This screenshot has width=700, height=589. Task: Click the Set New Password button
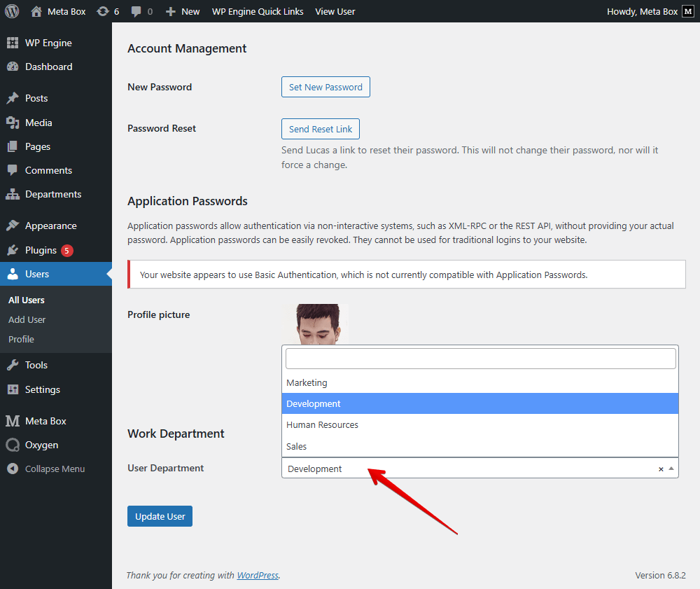pos(325,87)
